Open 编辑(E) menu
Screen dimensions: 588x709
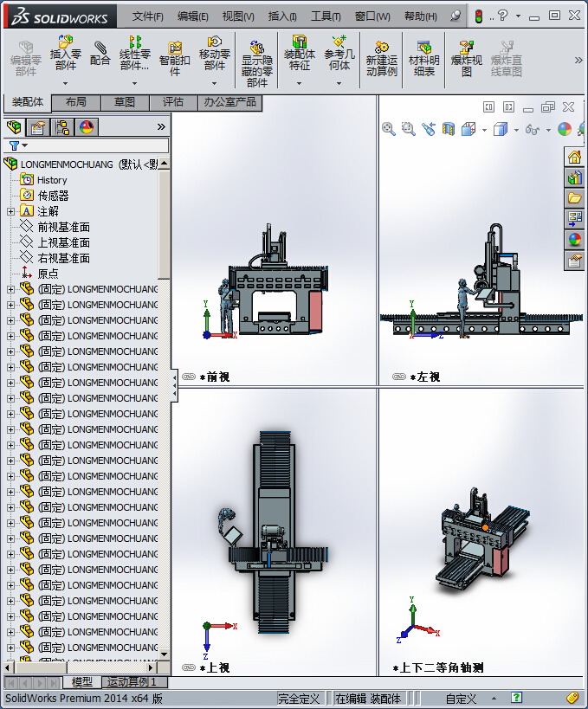tap(193, 16)
